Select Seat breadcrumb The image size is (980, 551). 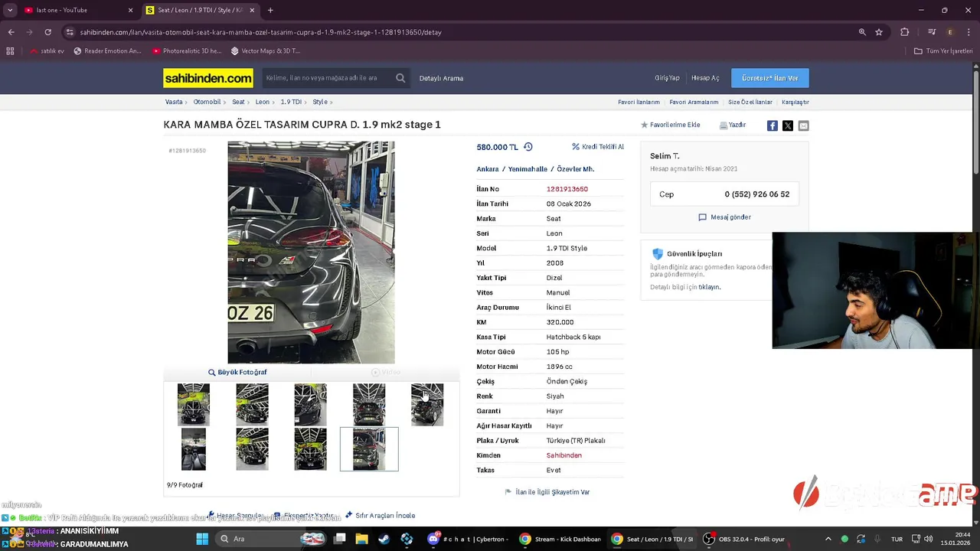pyautogui.click(x=239, y=102)
